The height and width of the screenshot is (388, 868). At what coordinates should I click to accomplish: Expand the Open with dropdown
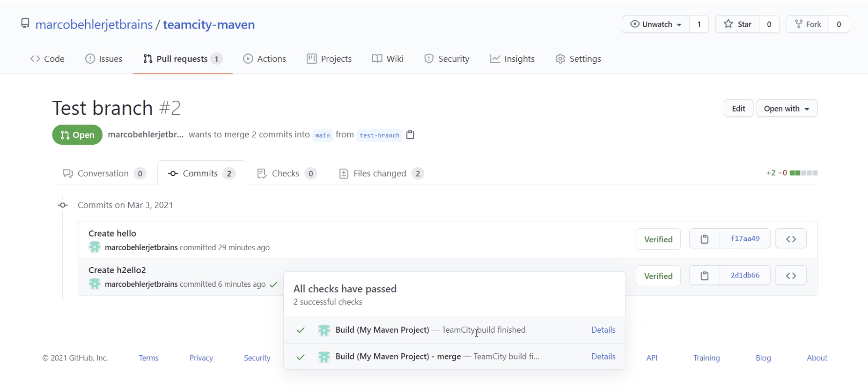tap(787, 109)
